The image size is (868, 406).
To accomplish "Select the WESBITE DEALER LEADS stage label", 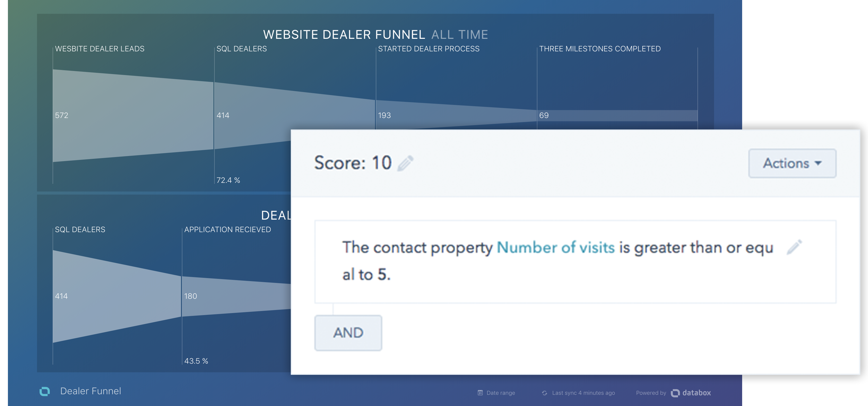I will coord(100,49).
